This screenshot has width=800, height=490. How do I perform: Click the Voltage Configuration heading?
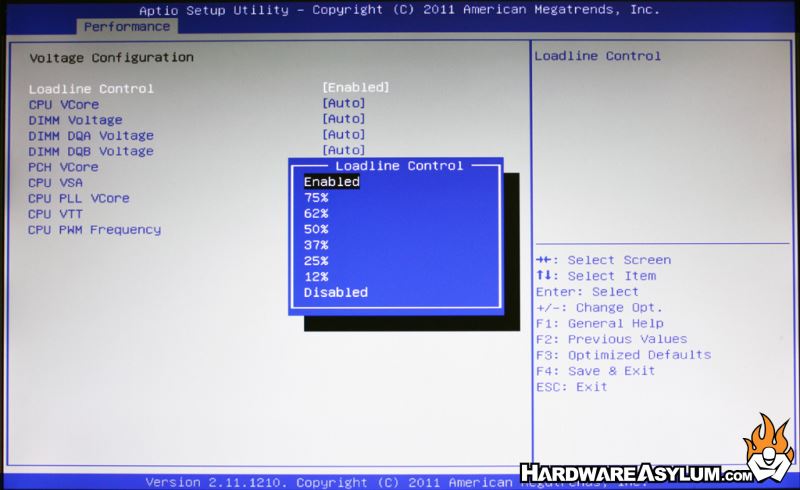(x=112, y=58)
